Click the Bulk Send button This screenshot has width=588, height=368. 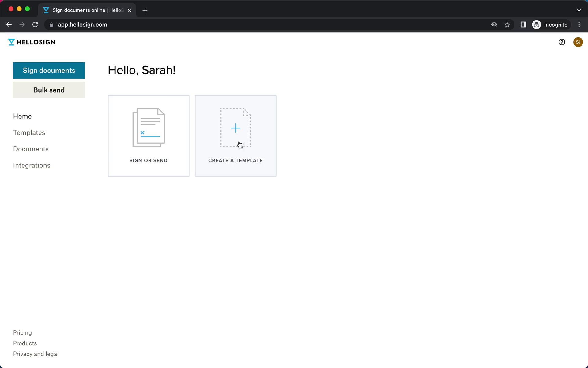click(x=49, y=90)
